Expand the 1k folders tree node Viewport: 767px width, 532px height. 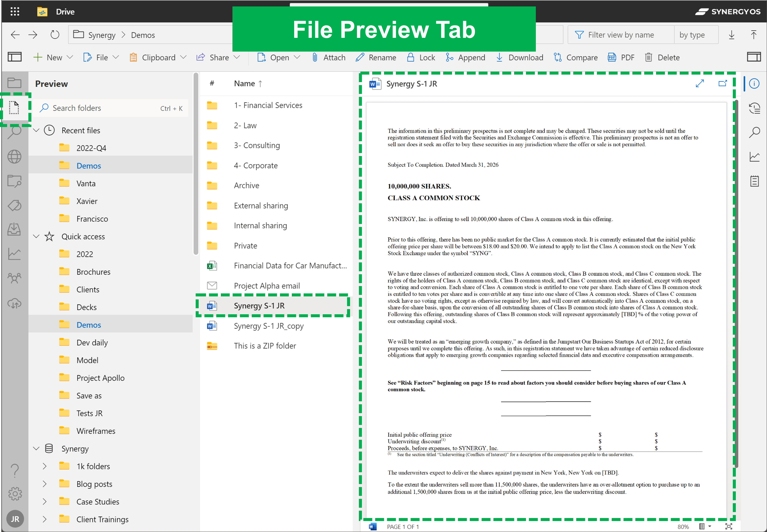44,466
